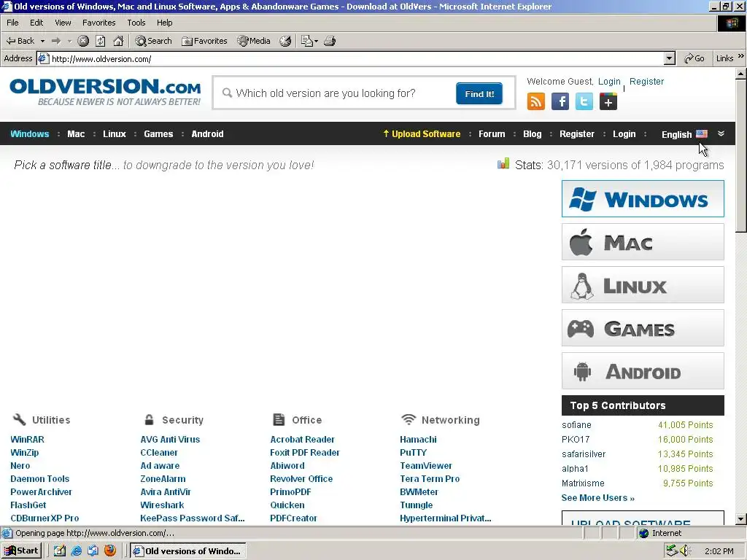Expand the address bar dropdown arrow
Screen dimensions: 747x560
coord(670,58)
